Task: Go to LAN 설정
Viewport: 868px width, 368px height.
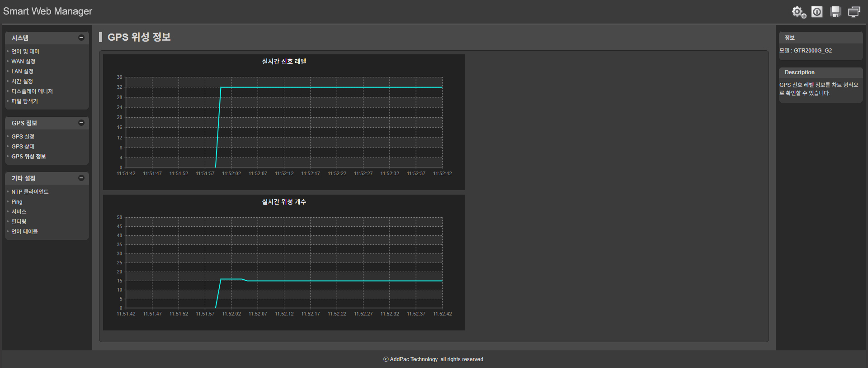Action: (x=22, y=72)
